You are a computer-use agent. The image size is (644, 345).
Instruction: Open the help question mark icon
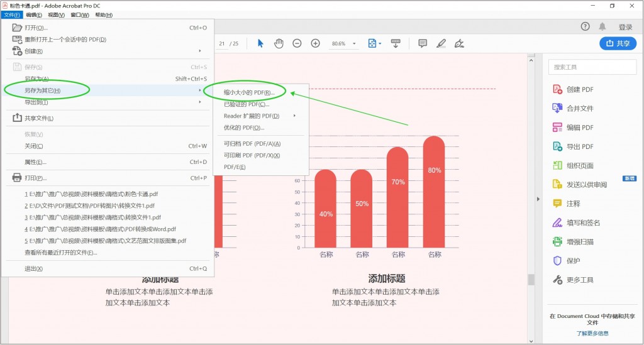586,26
